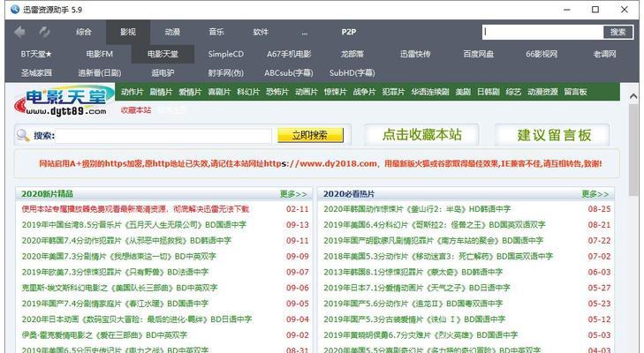Open the 电影天堂 dytt89 logo
The width and height of the screenshot is (644, 353).
[64, 101]
